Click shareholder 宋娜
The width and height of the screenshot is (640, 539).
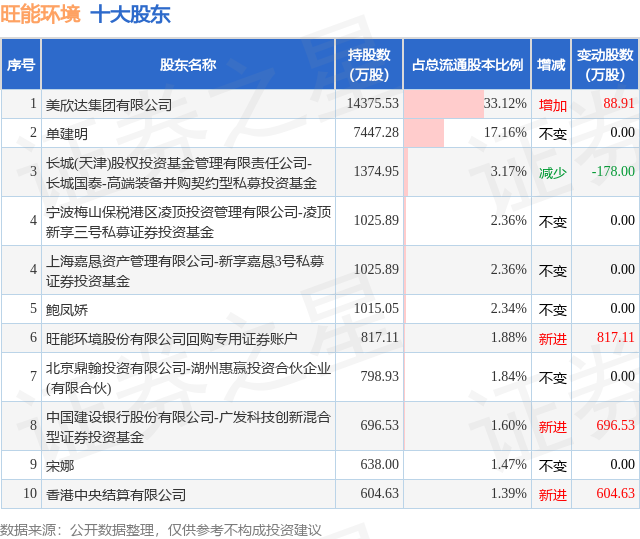click(60, 466)
